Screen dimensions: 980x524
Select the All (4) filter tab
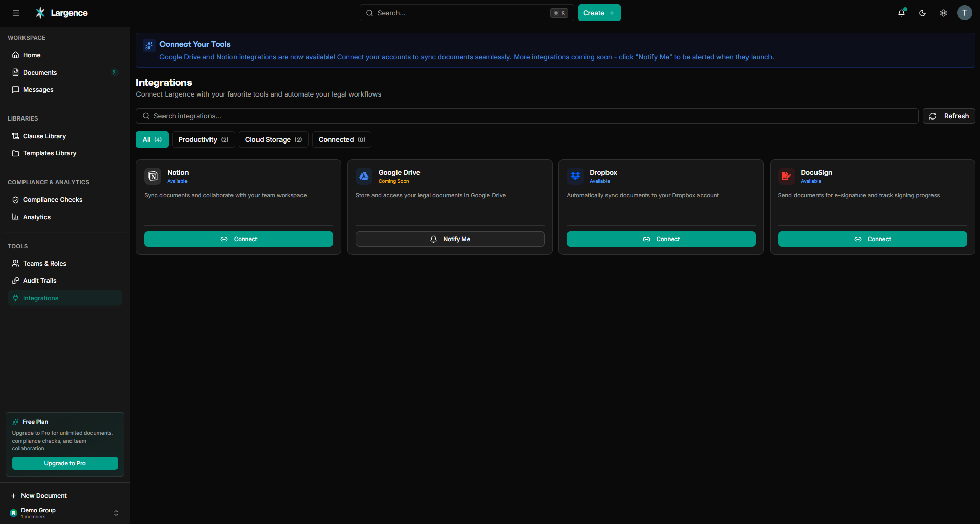[x=152, y=139]
